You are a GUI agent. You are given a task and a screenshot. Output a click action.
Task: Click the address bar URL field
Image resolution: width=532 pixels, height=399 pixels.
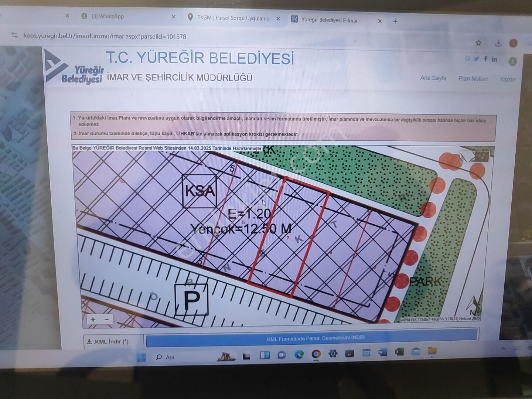105,37
